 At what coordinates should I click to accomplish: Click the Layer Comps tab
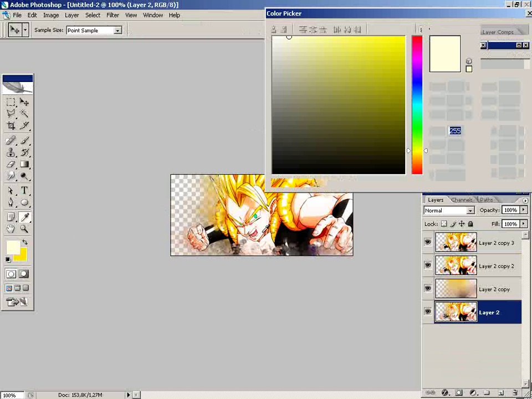pyautogui.click(x=498, y=32)
